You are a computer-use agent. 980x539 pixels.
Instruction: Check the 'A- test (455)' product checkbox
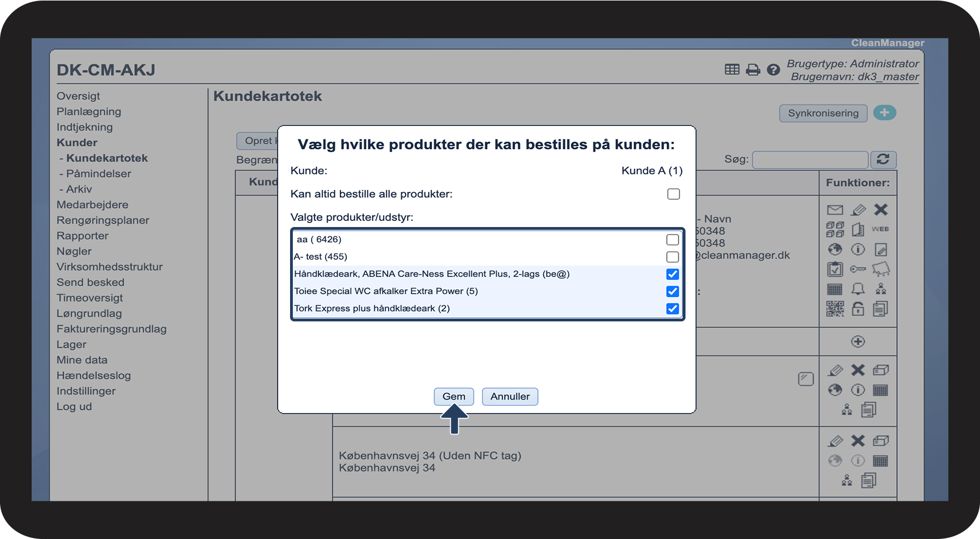point(672,256)
